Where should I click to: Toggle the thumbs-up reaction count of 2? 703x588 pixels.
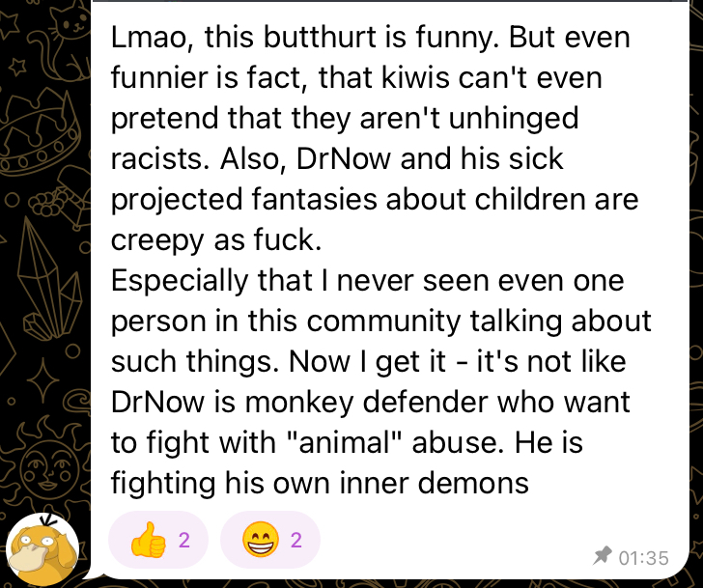(x=184, y=540)
